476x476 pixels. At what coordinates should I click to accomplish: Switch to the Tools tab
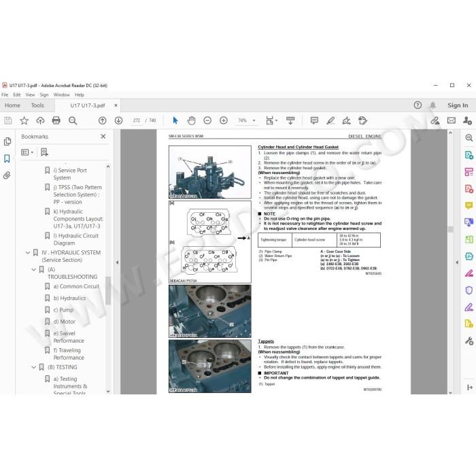[x=37, y=105]
